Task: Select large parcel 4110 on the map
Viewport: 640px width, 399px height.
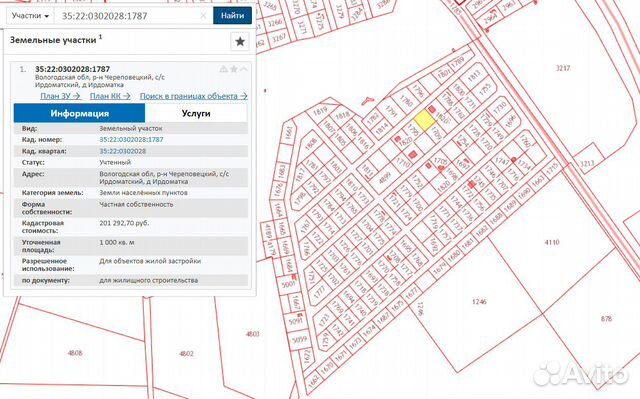Action: click(x=552, y=242)
